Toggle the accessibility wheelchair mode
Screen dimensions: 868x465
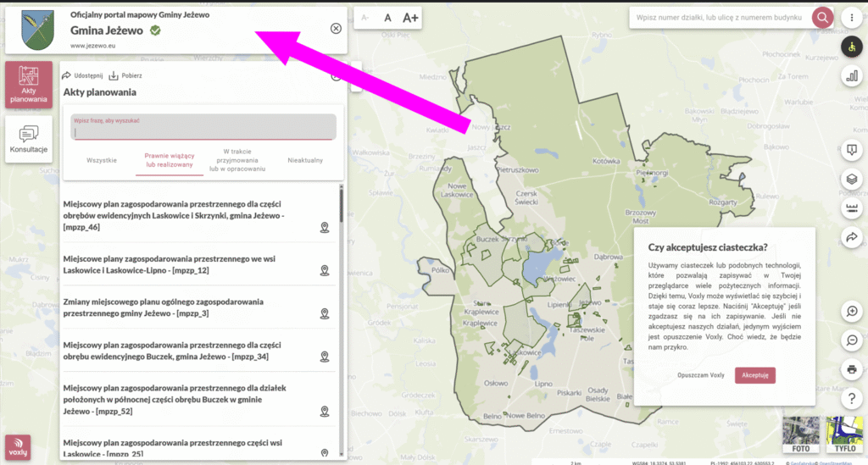coord(852,47)
